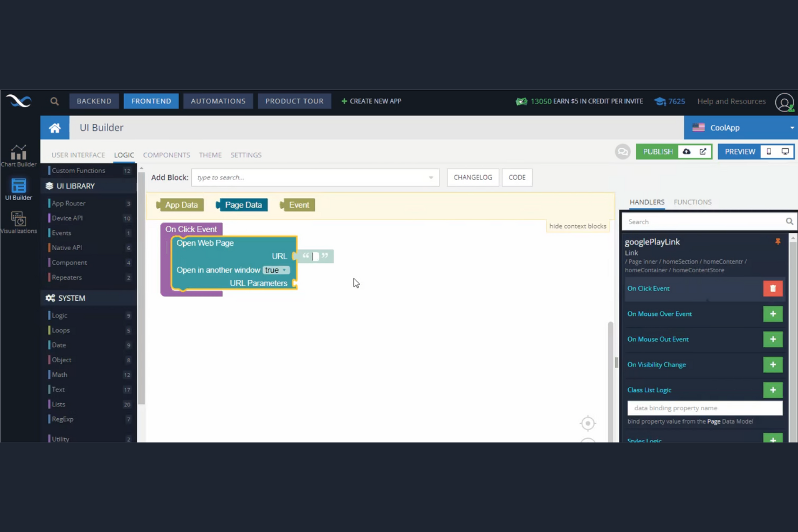Select the Visualizations icon in the sidebar
This screenshot has width=798, height=532.
pyautogui.click(x=18, y=221)
